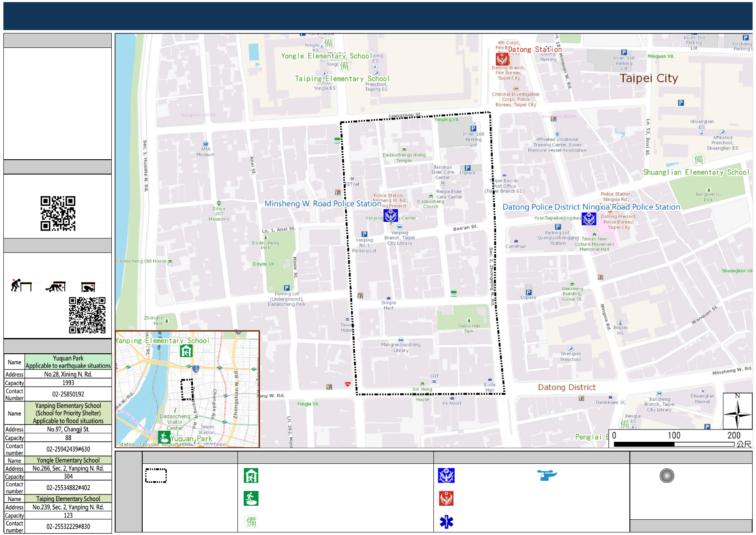Click the 'Datong District' map label
The image size is (756, 535).
pyautogui.click(x=567, y=387)
